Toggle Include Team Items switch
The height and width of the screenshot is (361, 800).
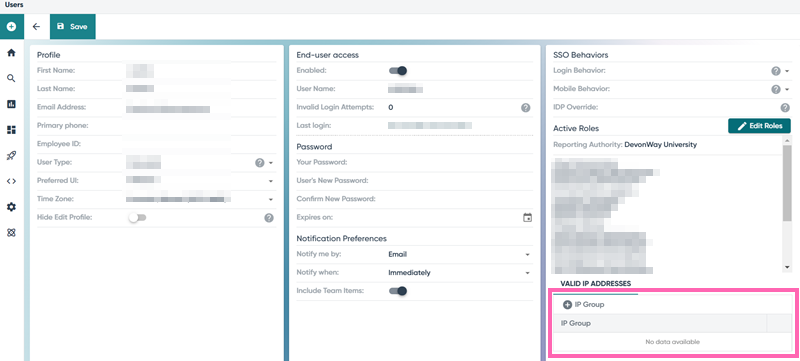398,291
